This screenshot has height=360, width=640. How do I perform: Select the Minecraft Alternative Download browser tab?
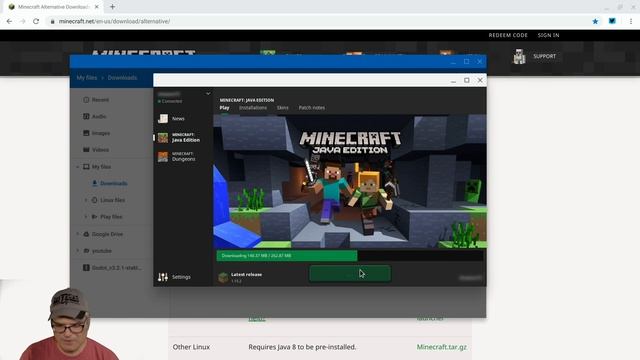[x=54, y=7]
